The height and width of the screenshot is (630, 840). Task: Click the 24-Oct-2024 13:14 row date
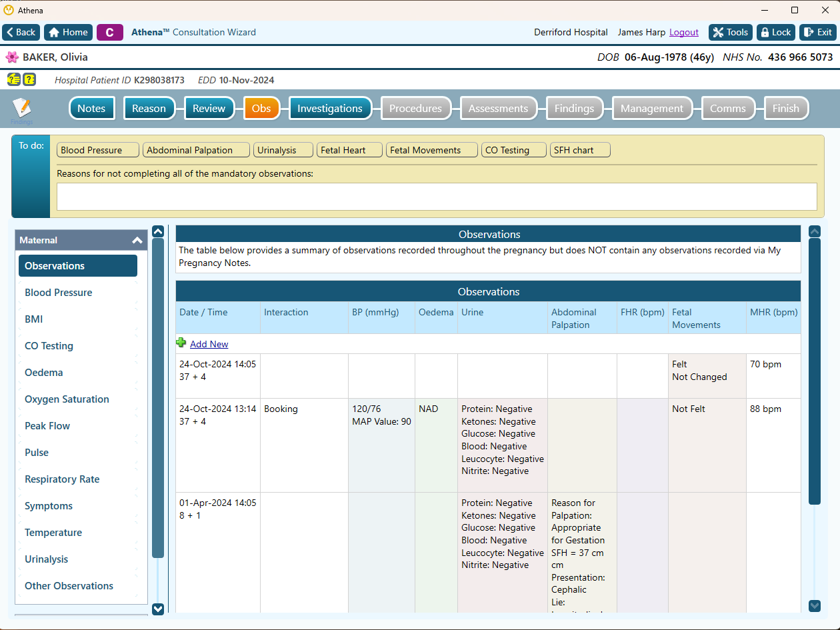217,409
